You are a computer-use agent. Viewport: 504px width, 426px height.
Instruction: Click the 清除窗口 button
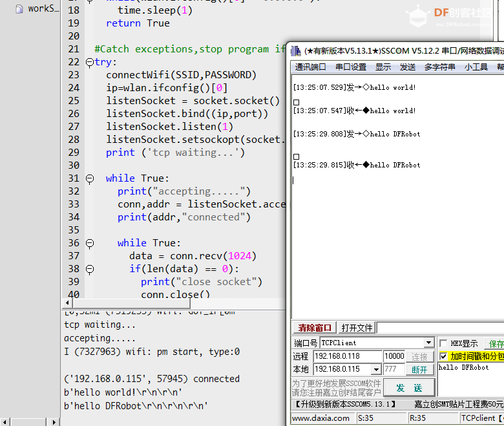[x=315, y=328]
